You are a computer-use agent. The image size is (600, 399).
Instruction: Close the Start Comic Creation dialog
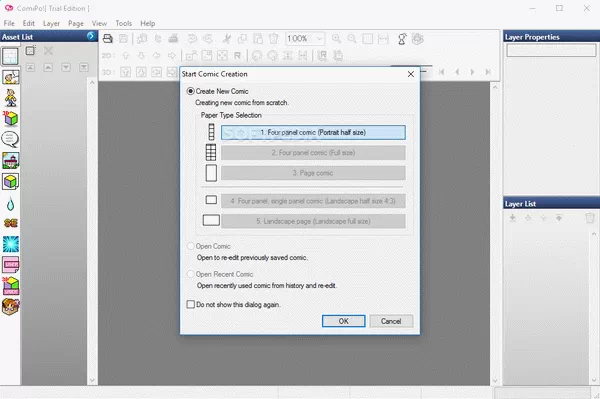411,74
